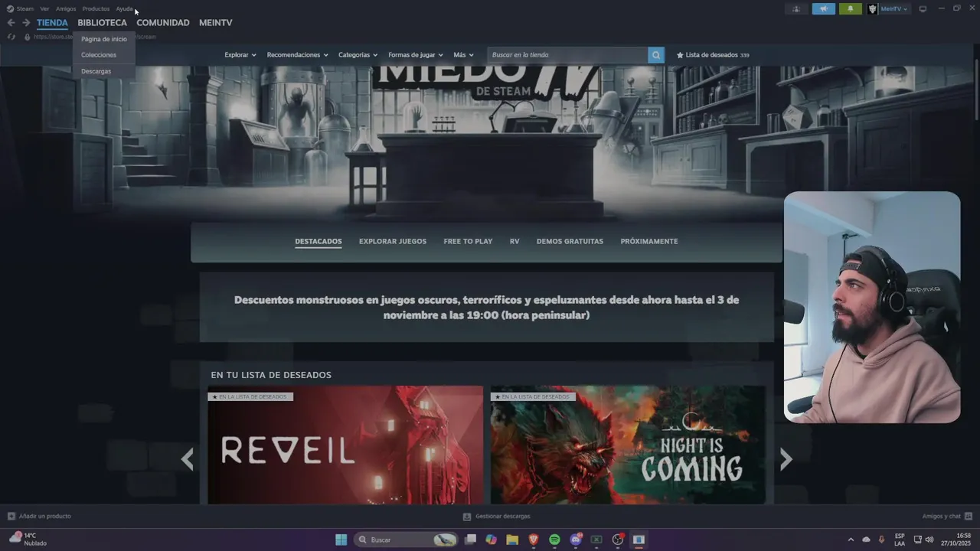Expand the Recomendaciones dropdown

coord(297,55)
